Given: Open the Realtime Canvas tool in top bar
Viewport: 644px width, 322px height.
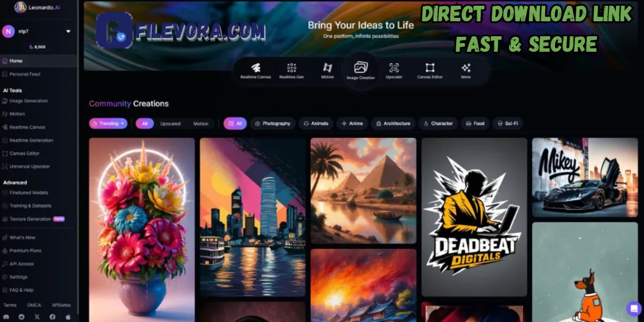Looking at the screenshot, I should click(256, 71).
